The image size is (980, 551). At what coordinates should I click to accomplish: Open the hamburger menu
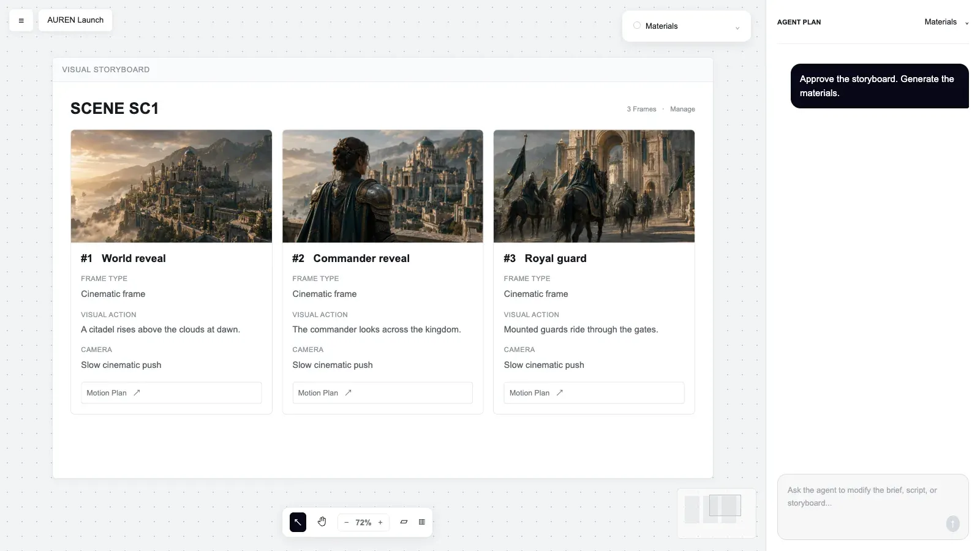point(21,20)
